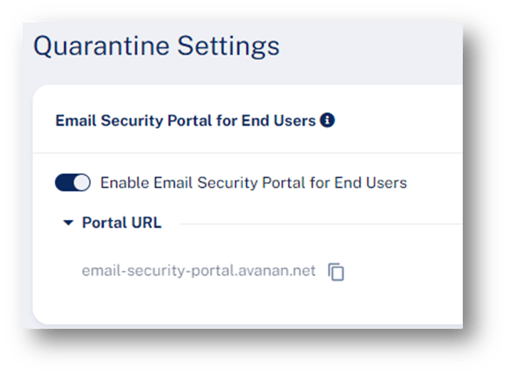This screenshot has height=375, width=509.
Task: Collapse the Portal URL section arrow
Action: pyautogui.click(x=68, y=223)
